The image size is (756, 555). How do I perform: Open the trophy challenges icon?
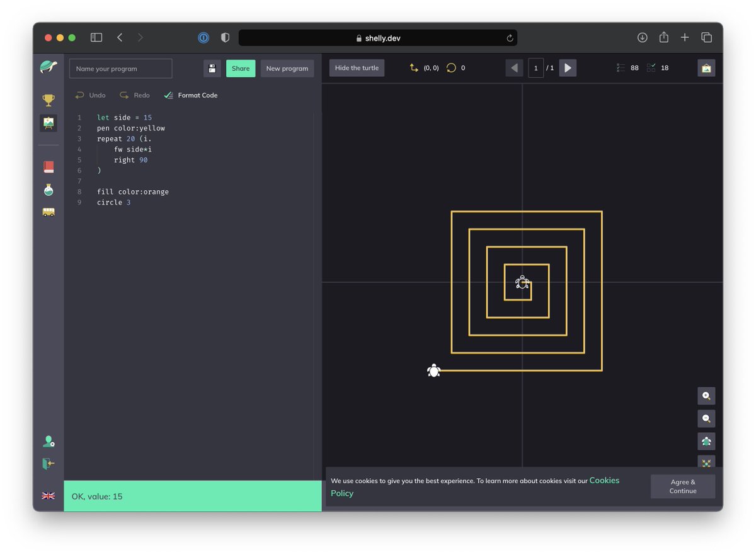tap(49, 100)
